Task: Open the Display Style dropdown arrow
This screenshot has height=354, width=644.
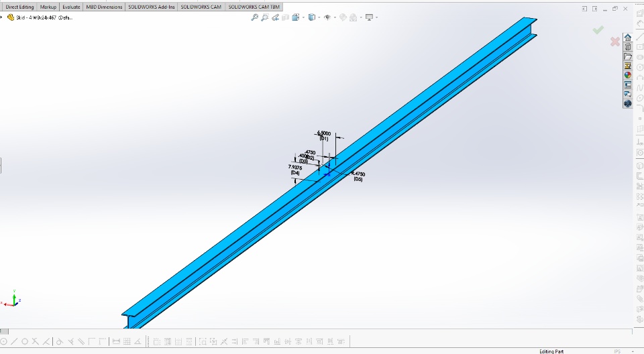Action: click(x=319, y=17)
